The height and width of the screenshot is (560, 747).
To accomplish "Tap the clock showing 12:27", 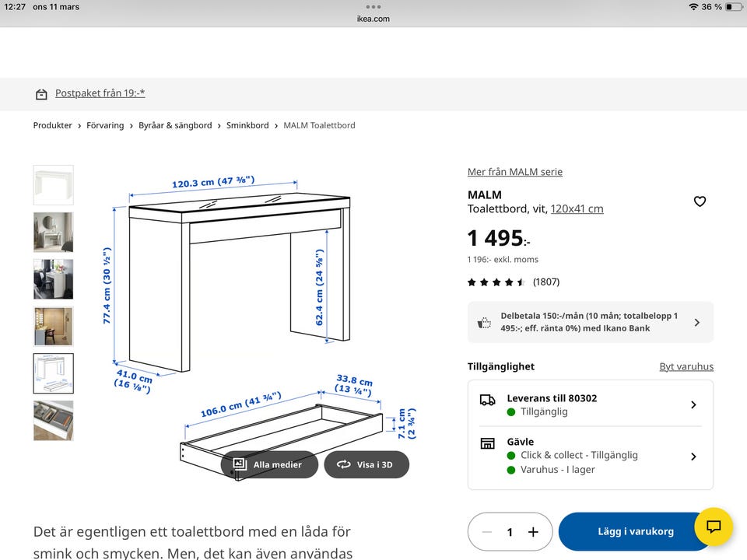I will pos(15,7).
